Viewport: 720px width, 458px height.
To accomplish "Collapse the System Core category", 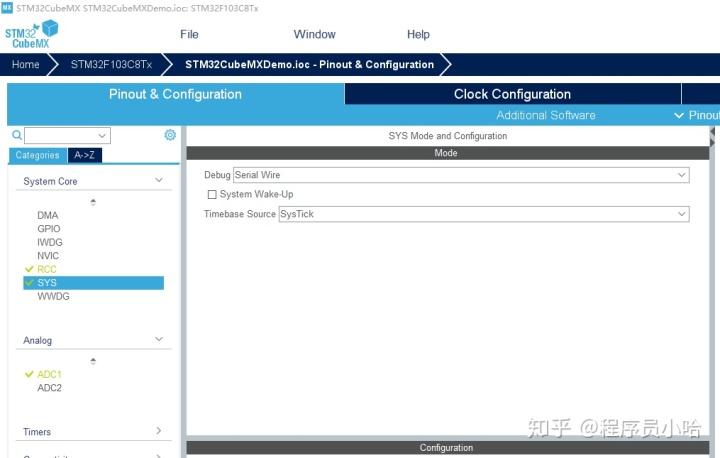I will [159, 180].
